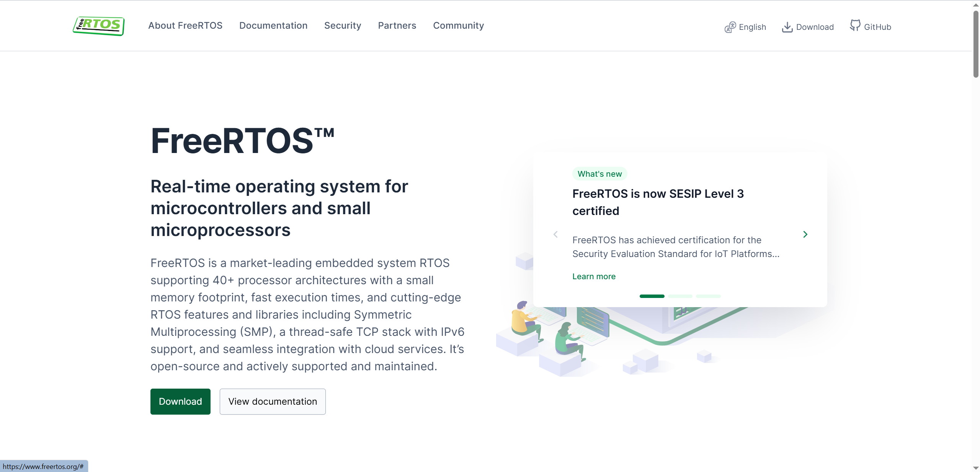Go to previous carousel slide arrow
Screen dimensions: 980x472
coord(555,234)
